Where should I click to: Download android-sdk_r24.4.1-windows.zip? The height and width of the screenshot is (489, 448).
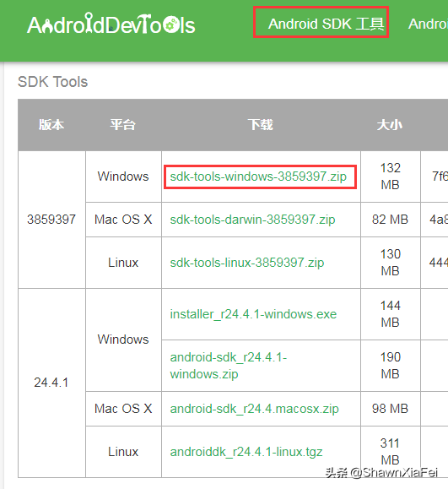229,366
